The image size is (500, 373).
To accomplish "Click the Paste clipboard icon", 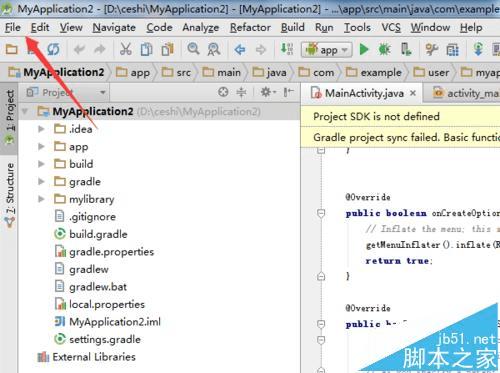I will 168,50.
